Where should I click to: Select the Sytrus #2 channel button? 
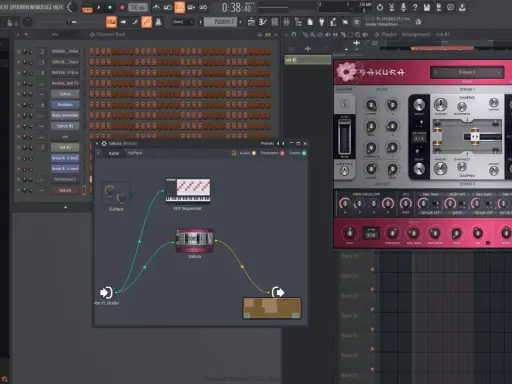(65, 126)
